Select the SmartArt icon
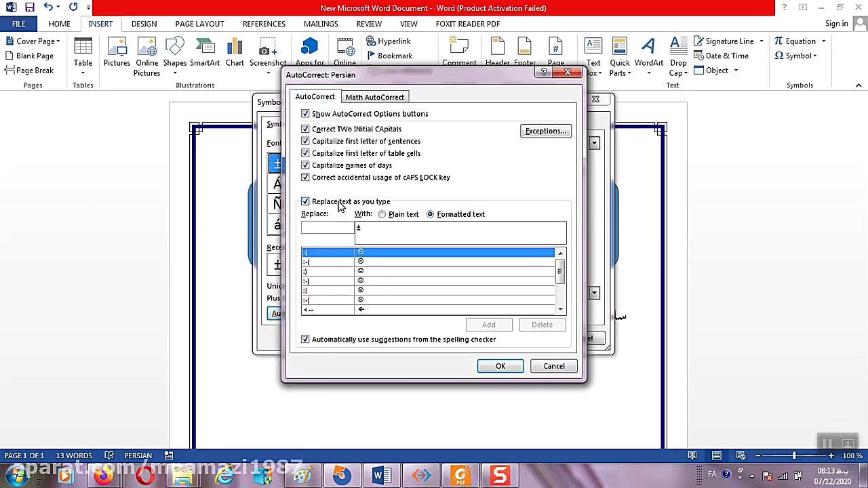This screenshot has height=488, width=868. (205, 53)
